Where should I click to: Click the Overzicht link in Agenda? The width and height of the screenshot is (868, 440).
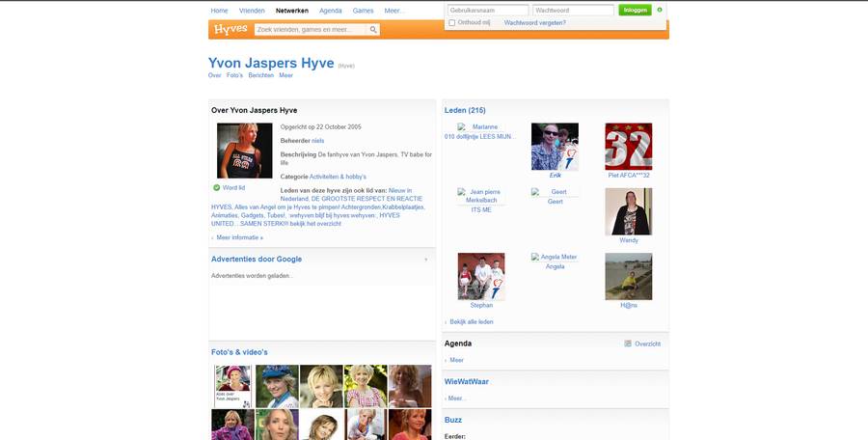[648, 344]
